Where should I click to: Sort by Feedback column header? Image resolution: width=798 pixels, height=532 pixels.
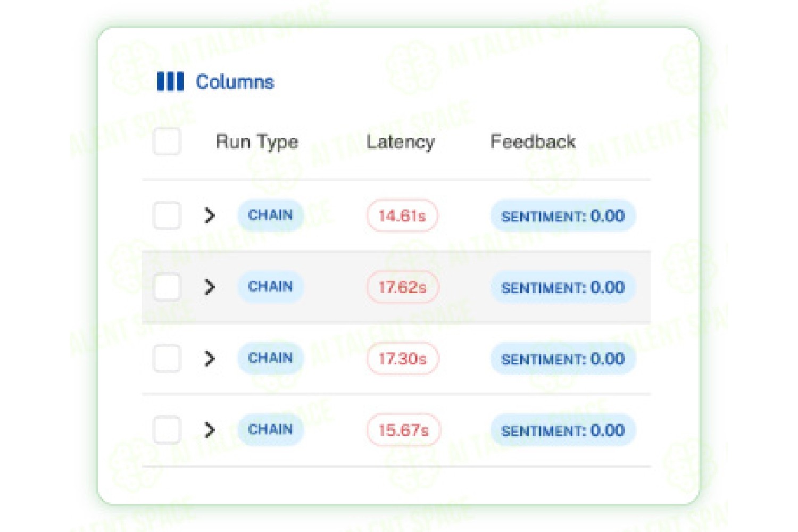tap(533, 142)
